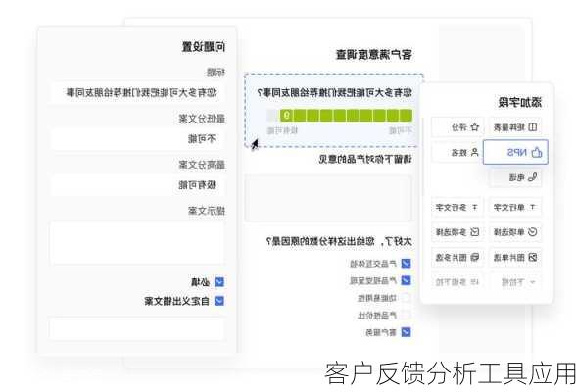This screenshot has width=576, height=392.
Task: Edit the 最高分文案 input containing 极有可能
Action: [x=138, y=185]
